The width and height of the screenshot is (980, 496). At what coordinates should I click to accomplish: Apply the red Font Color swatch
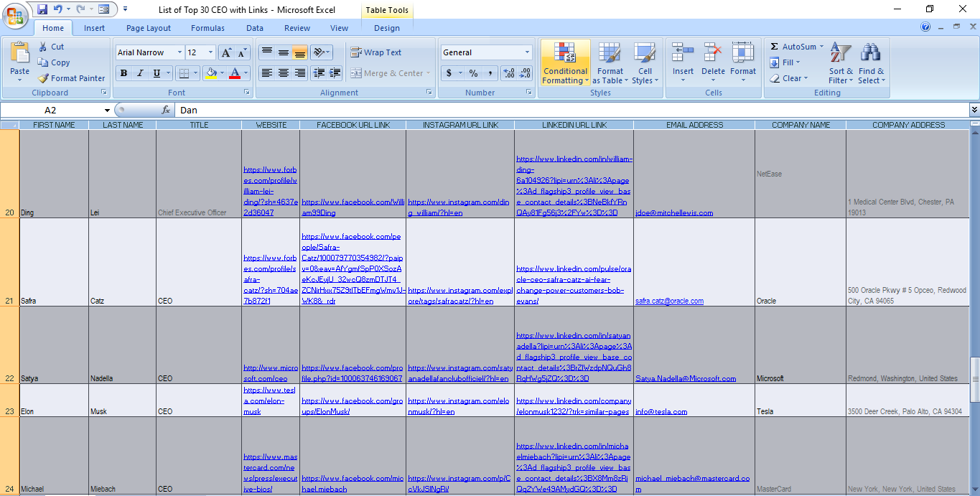click(x=235, y=73)
